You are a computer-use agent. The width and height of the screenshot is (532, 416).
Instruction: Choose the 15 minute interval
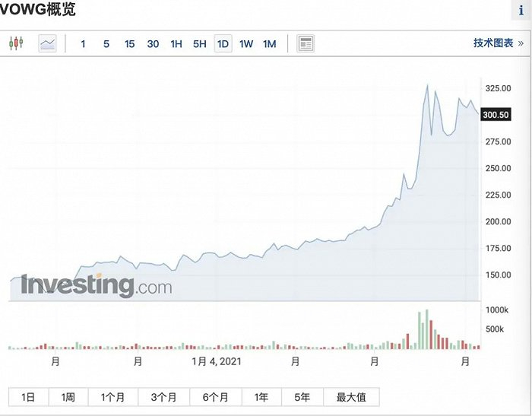coord(129,43)
